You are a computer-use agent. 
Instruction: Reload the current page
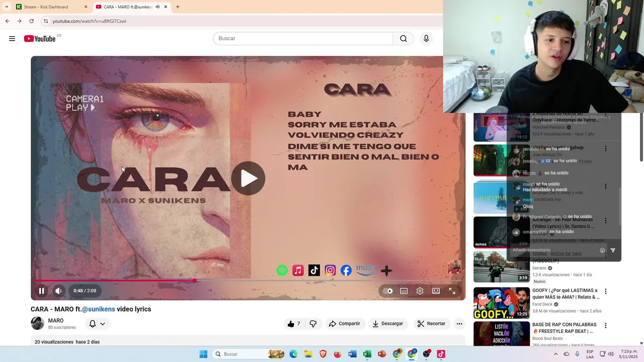click(31, 21)
